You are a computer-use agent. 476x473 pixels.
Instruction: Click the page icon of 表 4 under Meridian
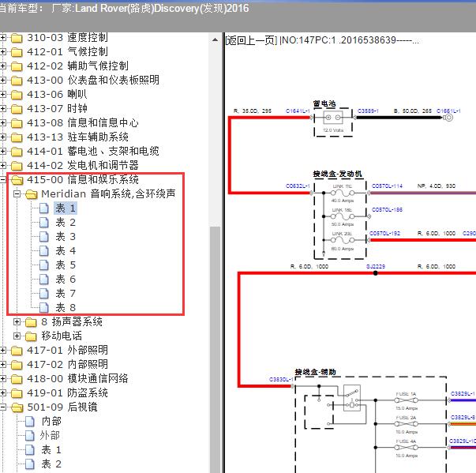tap(44, 251)
